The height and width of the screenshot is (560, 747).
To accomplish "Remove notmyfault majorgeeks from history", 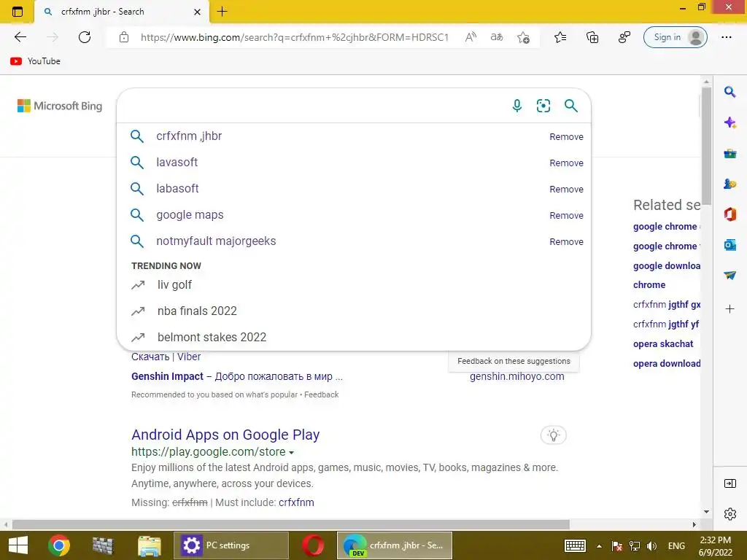I will [x=566, y=241].
